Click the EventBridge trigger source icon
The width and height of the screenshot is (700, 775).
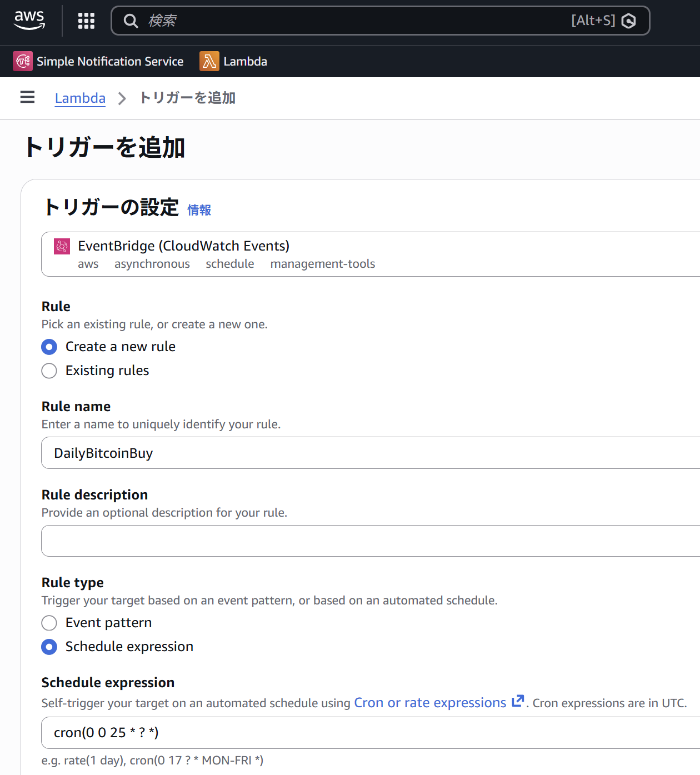(62, 246)
